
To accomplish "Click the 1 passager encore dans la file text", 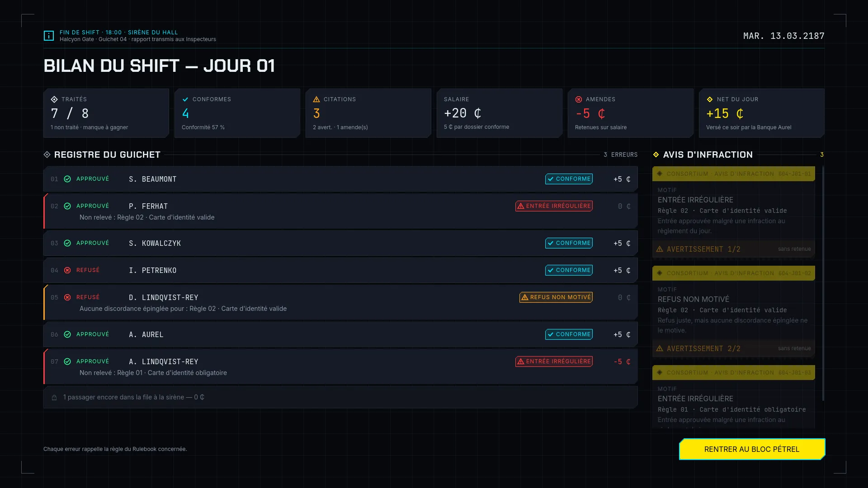I will pos(134,397).
